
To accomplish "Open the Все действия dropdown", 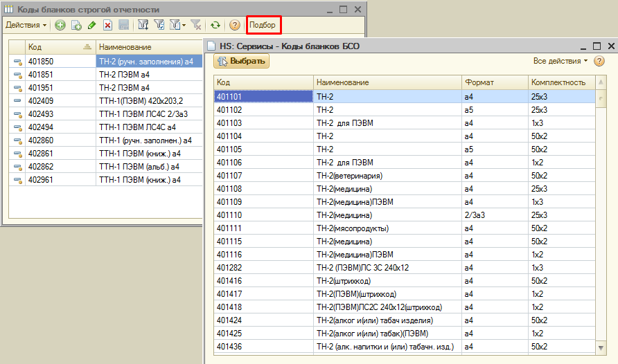I will (560, 61).
